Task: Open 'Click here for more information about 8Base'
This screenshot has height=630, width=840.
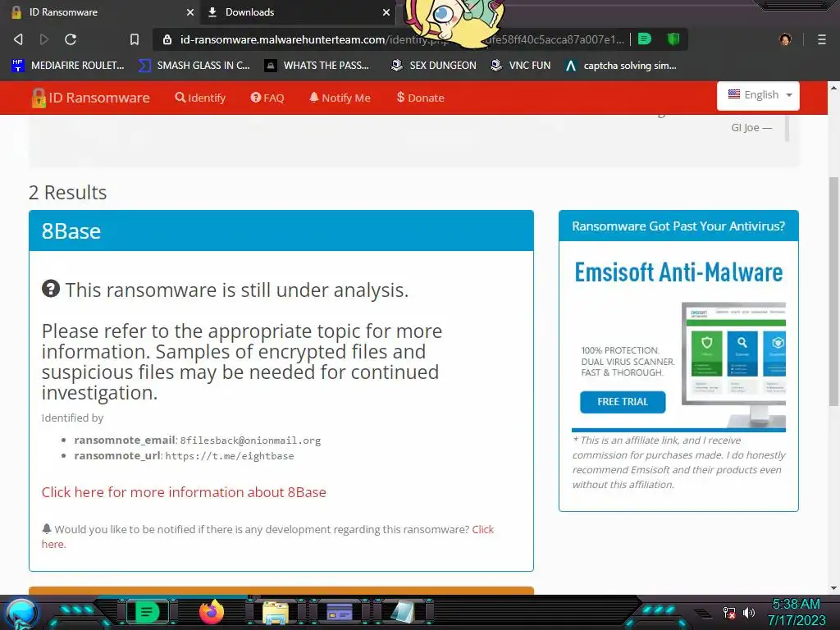Action: 184,492
